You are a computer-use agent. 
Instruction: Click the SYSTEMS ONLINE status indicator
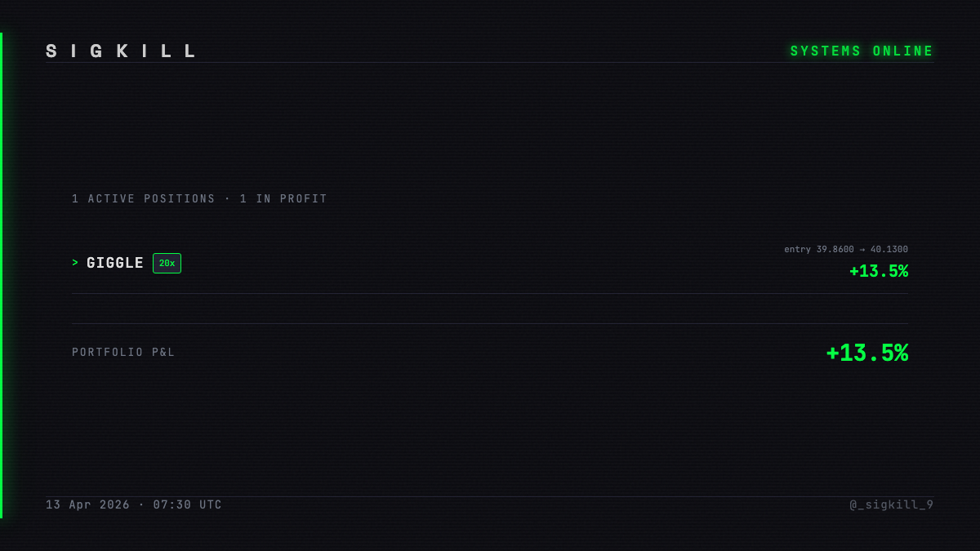coord(862,51)
